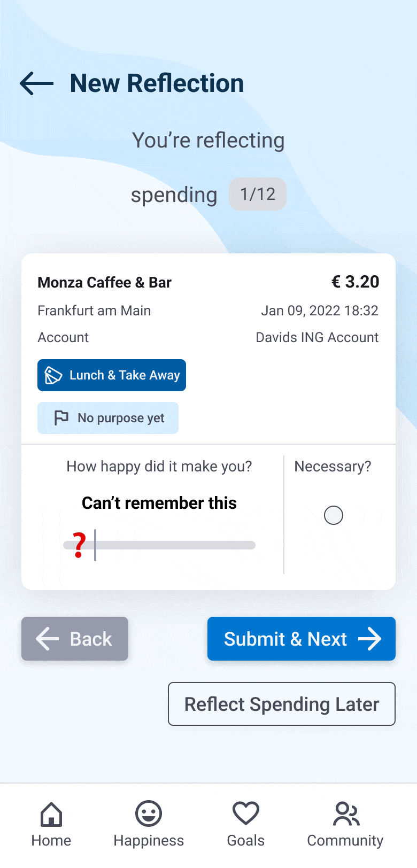Click the Monza Caffee & Bar title
417x868 pixels.
click(105, 282)
